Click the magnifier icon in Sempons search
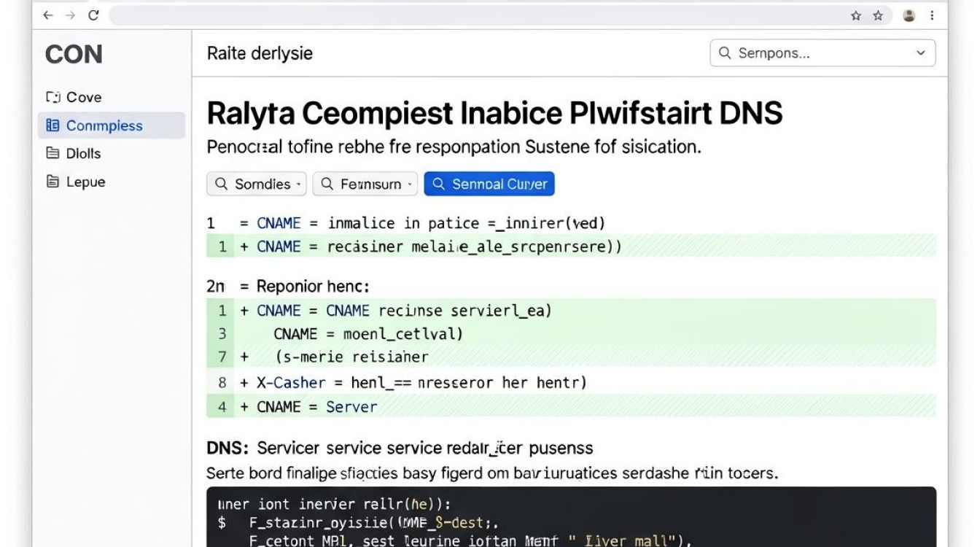This screenshot has width=980, height=547. click(725, 53)
